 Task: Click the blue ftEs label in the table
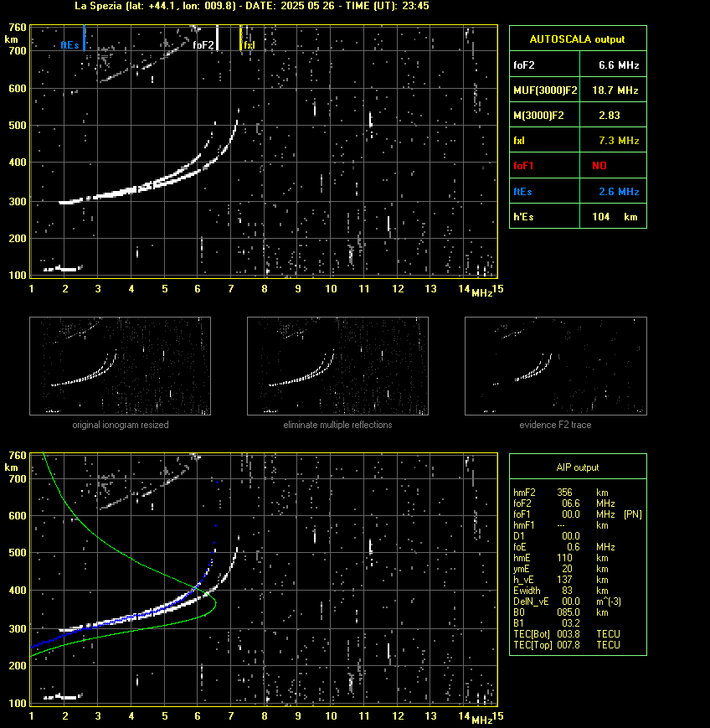coord(522,191)
